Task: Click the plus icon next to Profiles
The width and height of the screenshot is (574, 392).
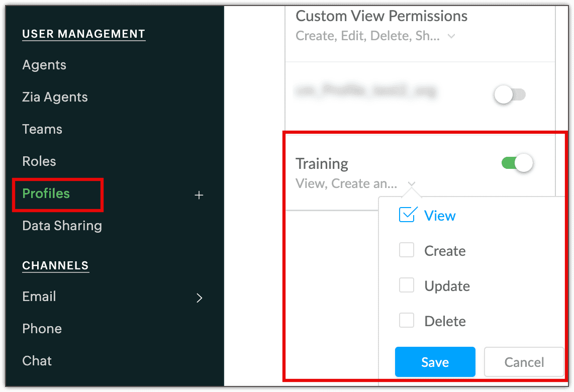Action: pyautogui.click(x=199, y=195)
